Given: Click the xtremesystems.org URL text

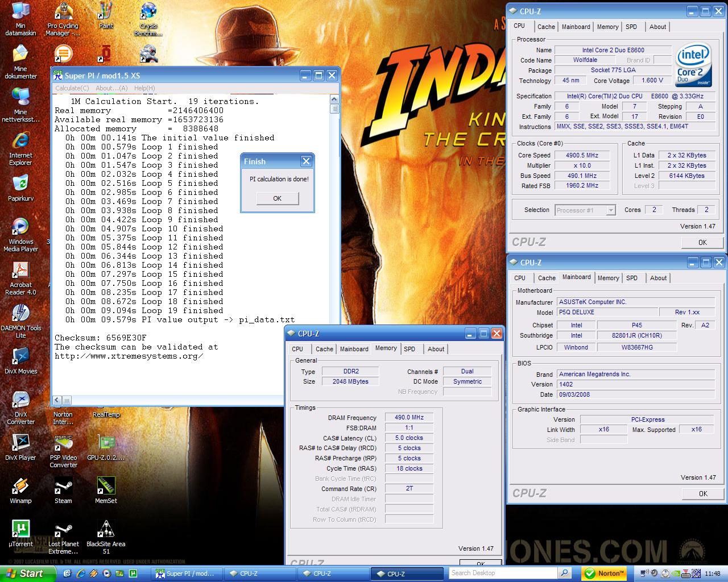Looking at the screenshot, I should pyautogui.click(x=129, y=356).
